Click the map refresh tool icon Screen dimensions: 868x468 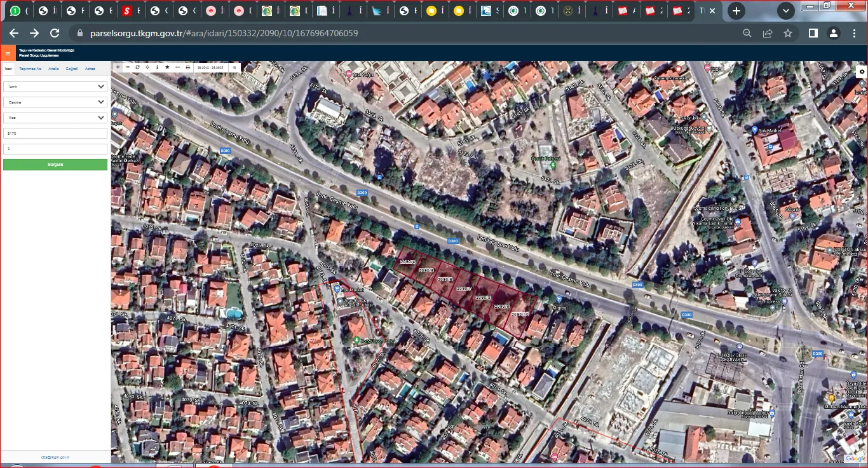[138, 67]
